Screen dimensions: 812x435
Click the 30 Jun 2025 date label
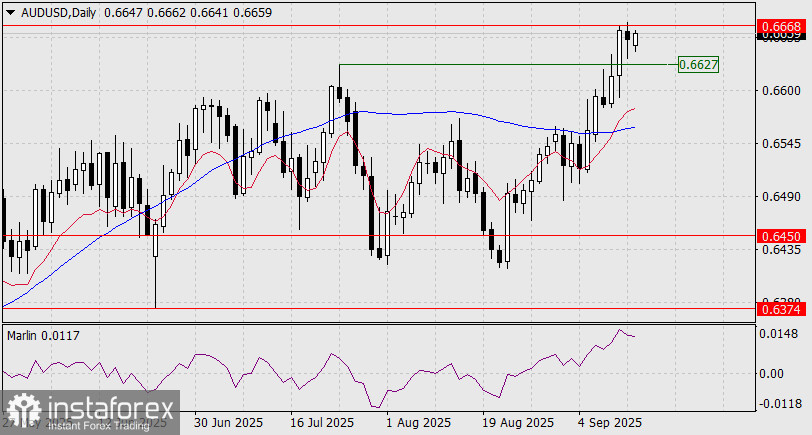(x=228, y=423)
